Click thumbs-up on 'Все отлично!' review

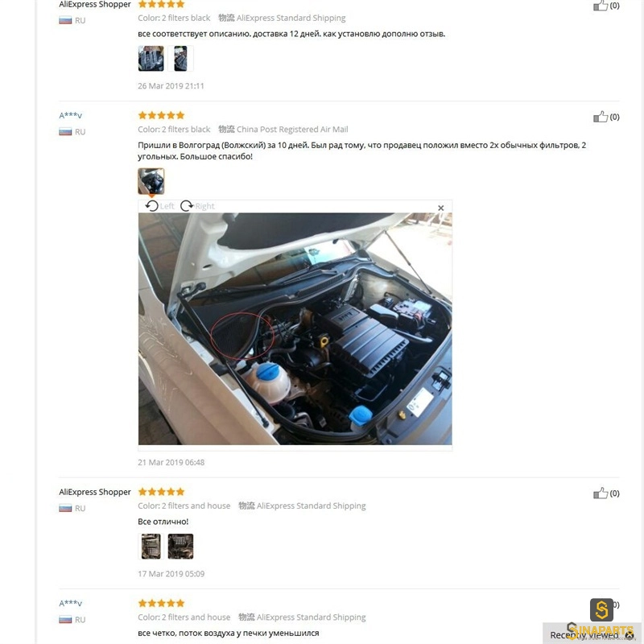pyautogui.click(x=600, y=493)
